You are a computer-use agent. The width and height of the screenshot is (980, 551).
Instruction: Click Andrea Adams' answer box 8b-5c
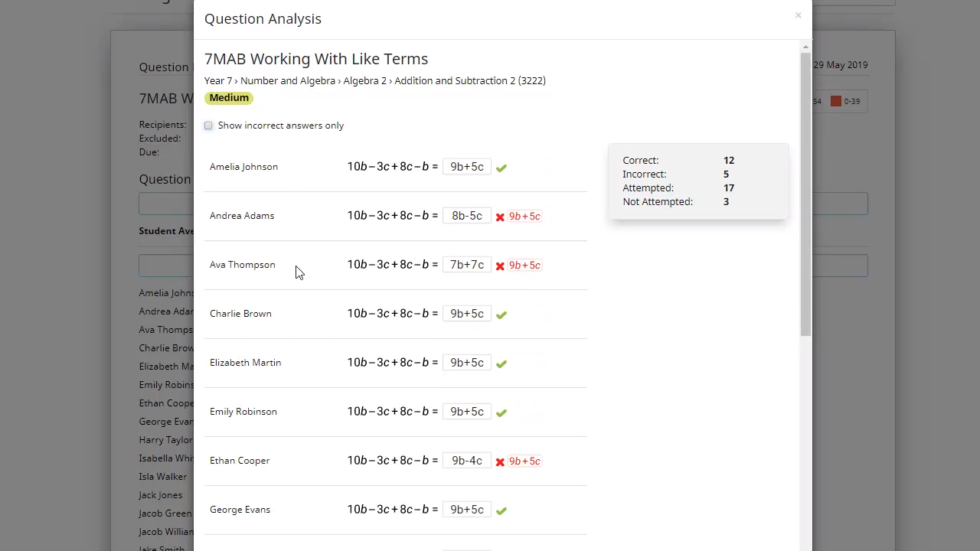[x=466, y=216]
